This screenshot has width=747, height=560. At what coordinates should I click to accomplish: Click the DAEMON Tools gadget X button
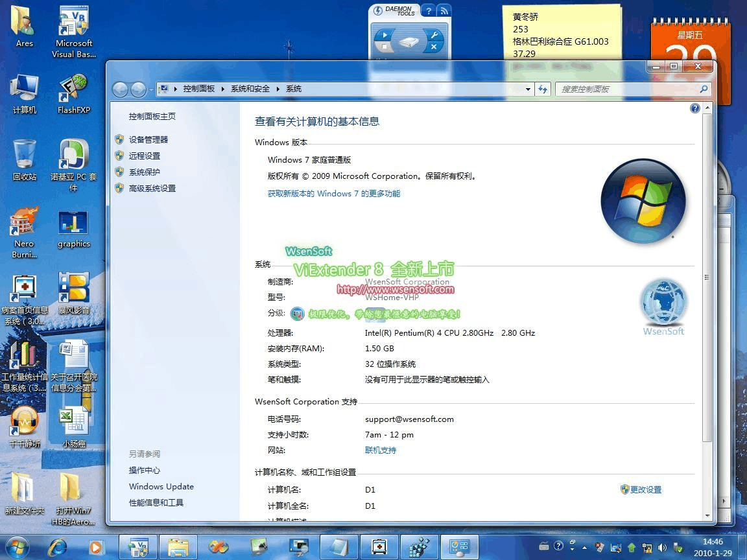coord(434,47)
